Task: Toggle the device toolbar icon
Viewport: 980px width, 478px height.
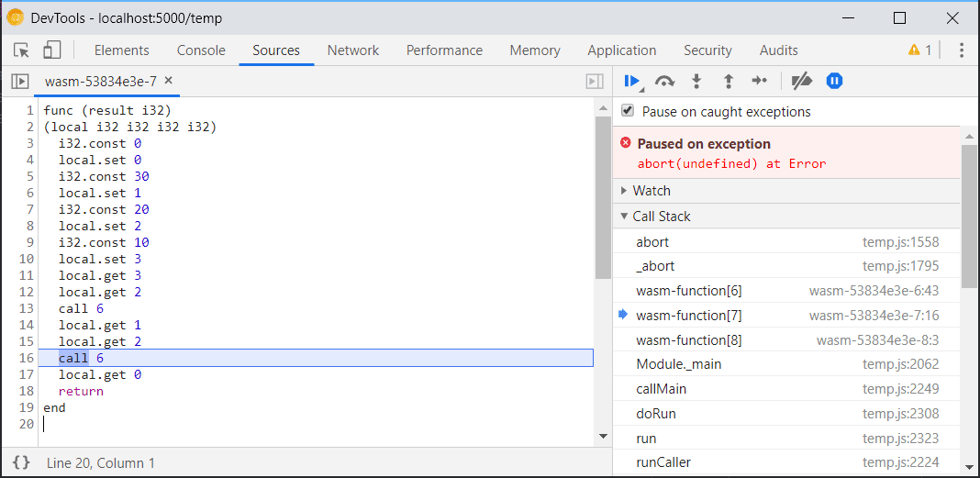Action: coord(52,50)
